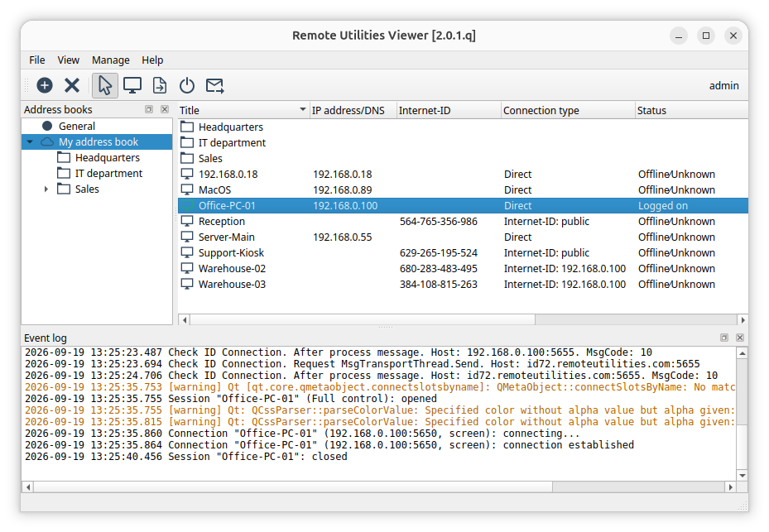The image size is (769, 532).
Task: Select Sales folder in address tree
Action: pos(87,189)
